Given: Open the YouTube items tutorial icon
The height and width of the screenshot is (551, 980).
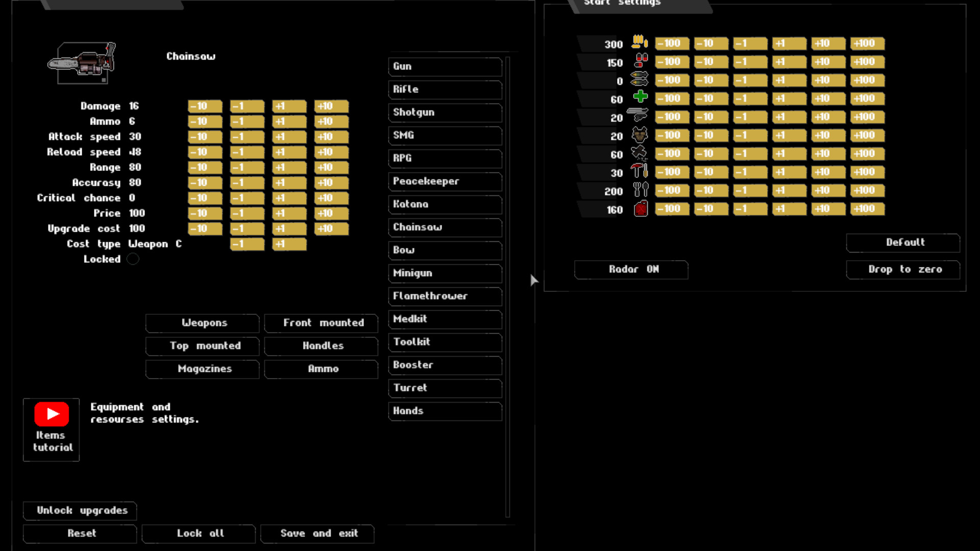Looking at the screenshot, I should (x=52, y=414).
